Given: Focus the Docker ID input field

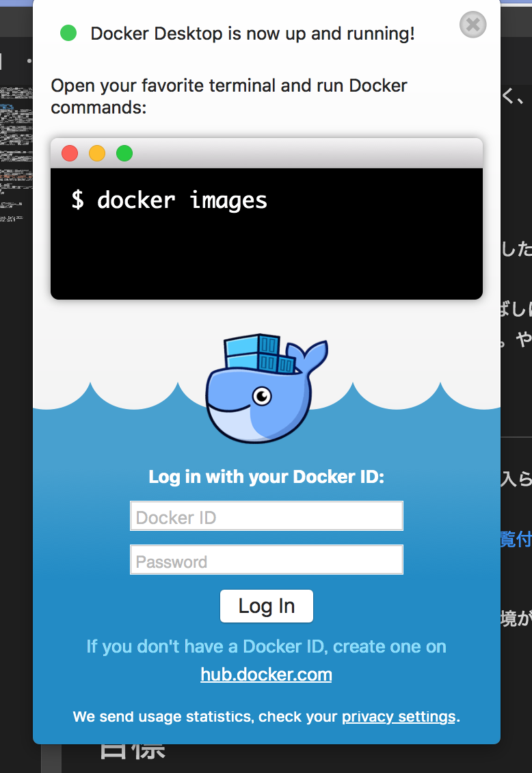Looking at the screenshot, I should [x=266, y=516].
